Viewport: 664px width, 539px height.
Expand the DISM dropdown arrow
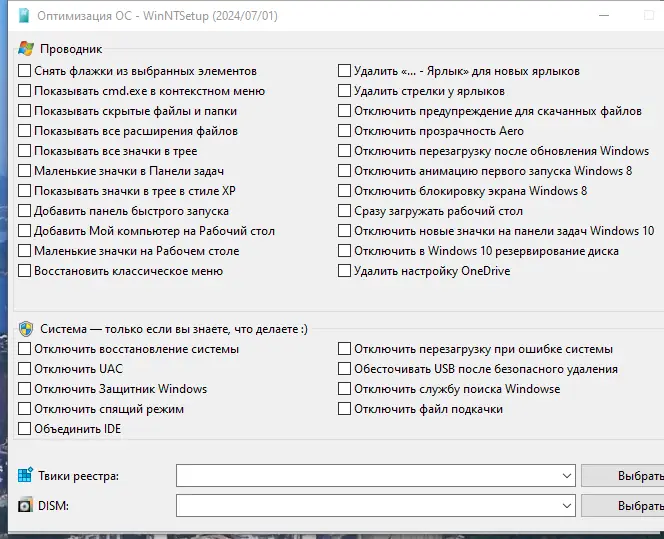pos(567,506)
